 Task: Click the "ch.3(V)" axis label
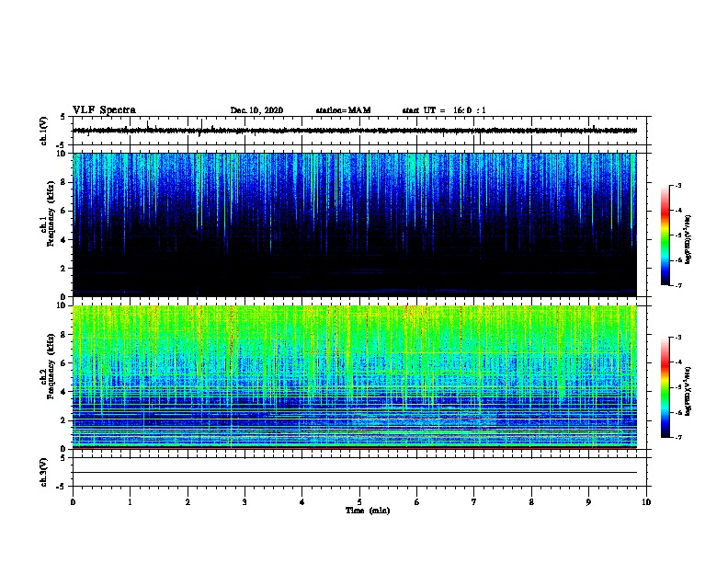[43, 472]
